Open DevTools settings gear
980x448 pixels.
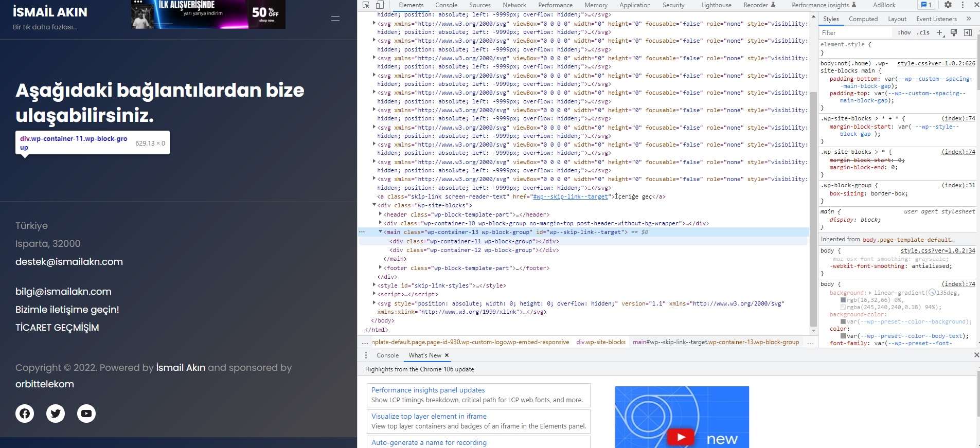(948, 5)
